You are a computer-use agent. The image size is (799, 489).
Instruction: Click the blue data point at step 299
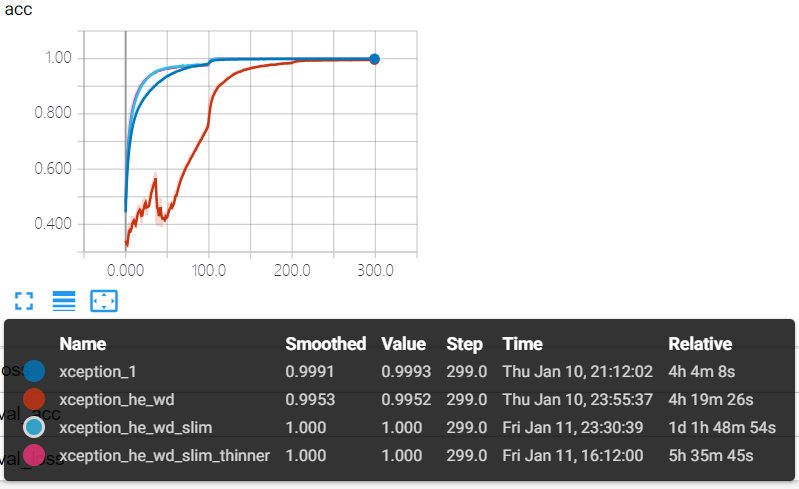coord(375,59)
